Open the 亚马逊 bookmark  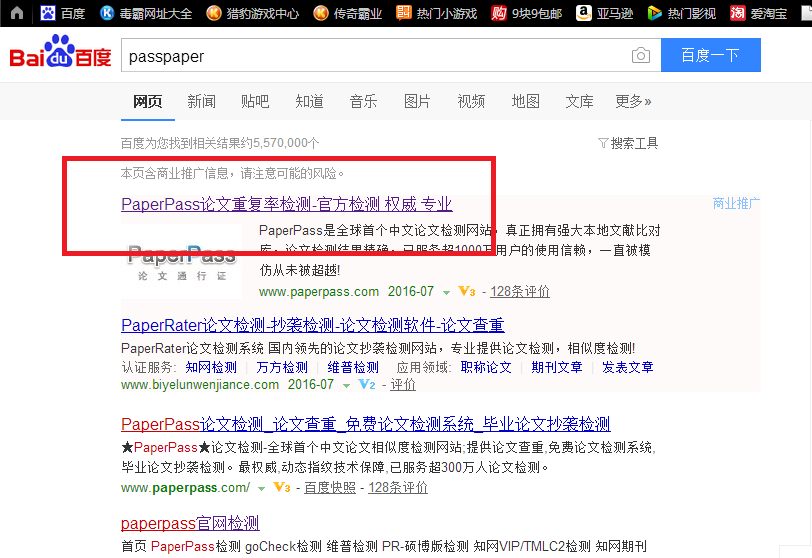coord(604,13)
